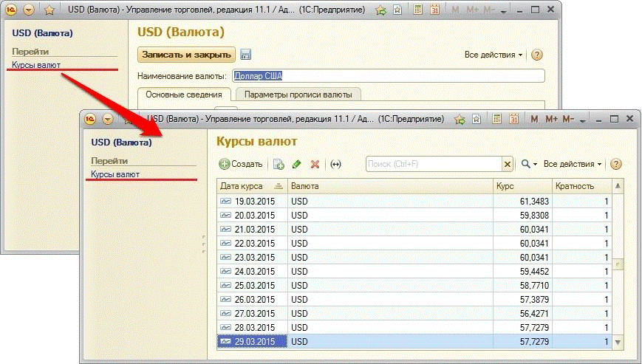Click the M+ memory button in front window titlebar

pos(551,119)
